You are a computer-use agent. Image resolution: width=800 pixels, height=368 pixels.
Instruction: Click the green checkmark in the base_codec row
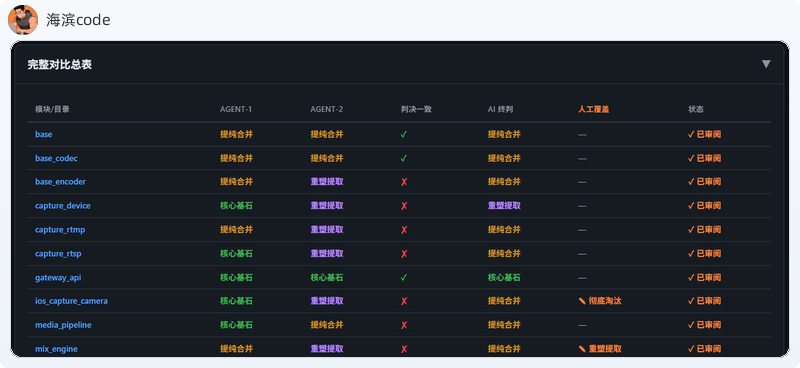click(404, 158)
